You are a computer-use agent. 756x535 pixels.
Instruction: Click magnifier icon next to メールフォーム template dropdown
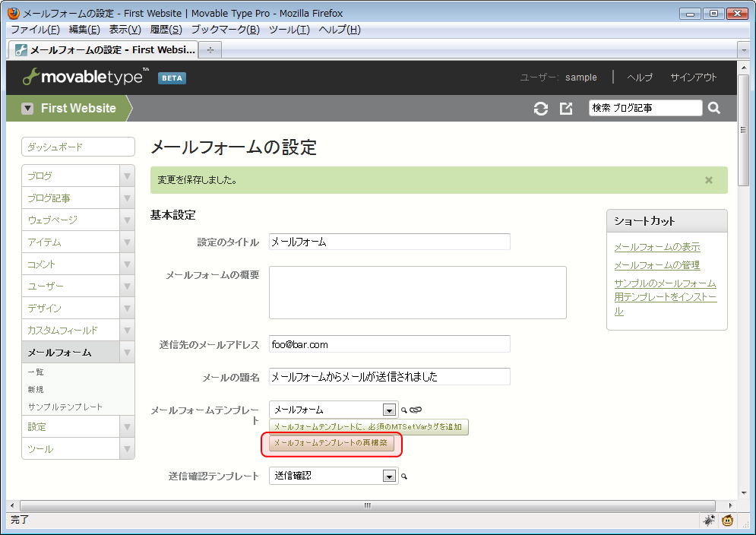[x=404, y=410]
